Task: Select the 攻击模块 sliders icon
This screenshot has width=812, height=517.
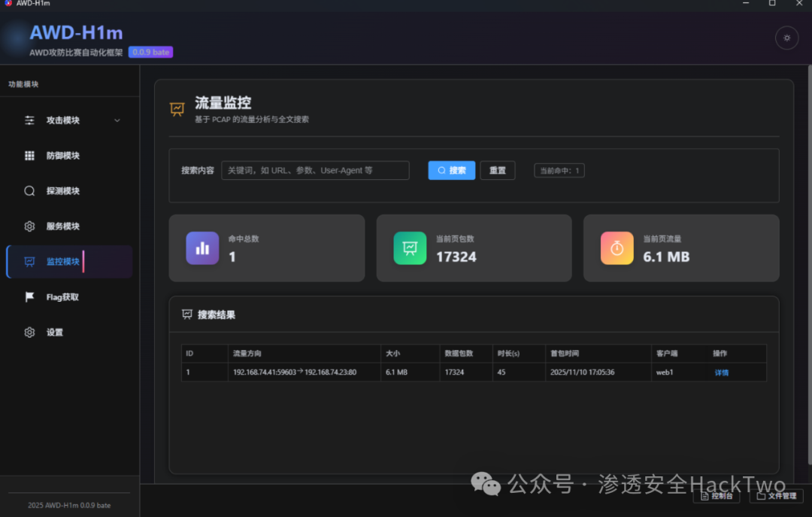Action: (x=29, y=120)
